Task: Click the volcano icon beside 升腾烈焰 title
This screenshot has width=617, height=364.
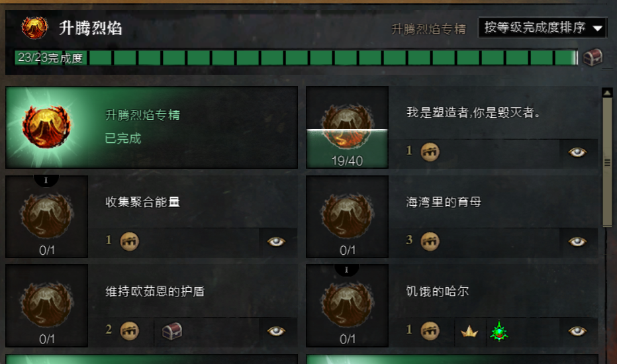Action: 34,28
